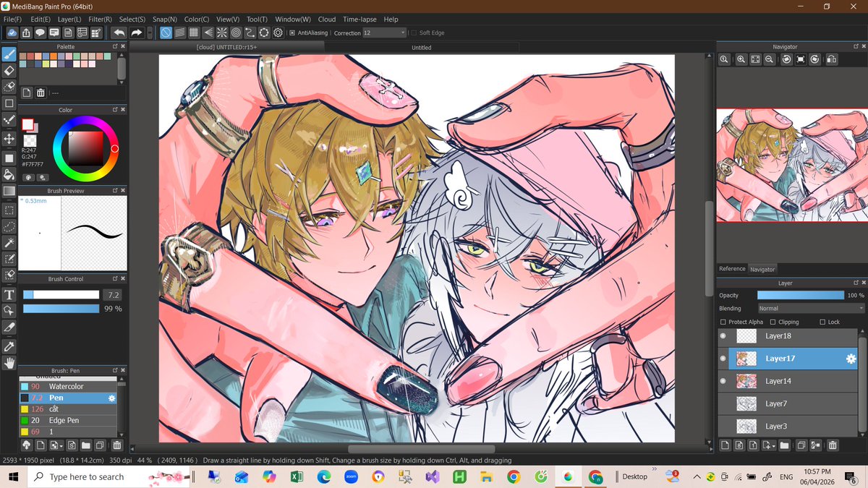Image resolution: width=868 pixels, height=488 pixels.
Task: Delete a layer using the trash icon
Action: 833,446
